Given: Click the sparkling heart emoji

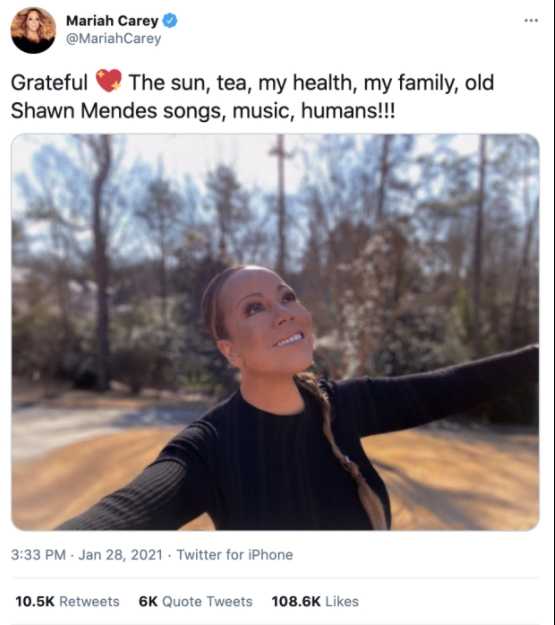Looking at the screenshot, I should [108, 81].
